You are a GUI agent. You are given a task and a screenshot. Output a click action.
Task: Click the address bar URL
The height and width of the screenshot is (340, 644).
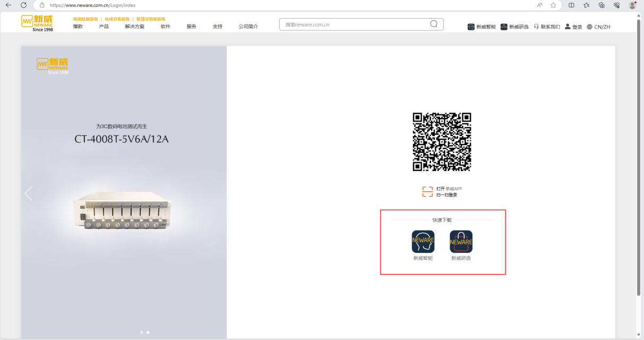click(92, 5)
